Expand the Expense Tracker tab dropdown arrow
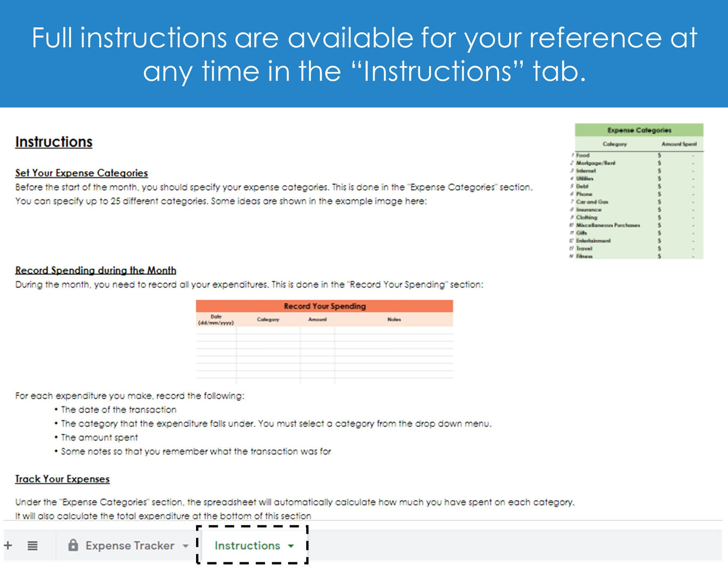Viewport: 728px width, 582px height. click(x=185, y=546)
